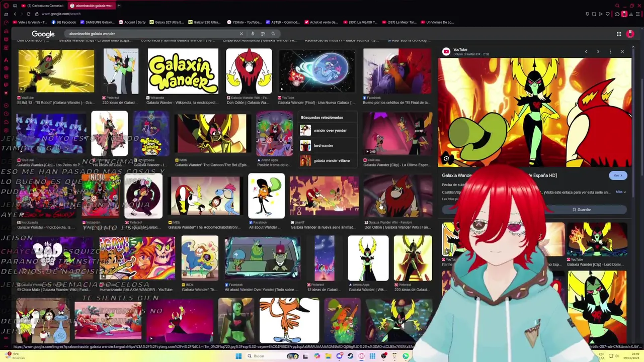Switch to the Caricaturas Canceladas tab

[x=42, y=6]
